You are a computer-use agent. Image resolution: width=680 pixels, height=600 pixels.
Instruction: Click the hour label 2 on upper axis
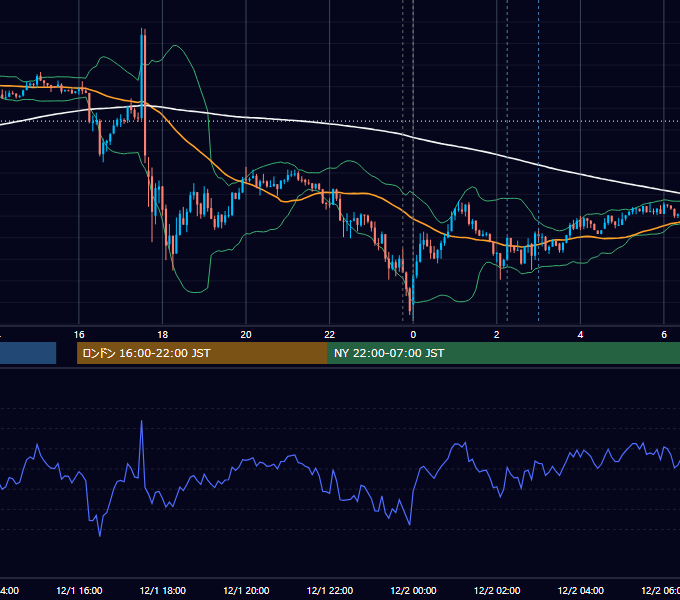[497, 335]
